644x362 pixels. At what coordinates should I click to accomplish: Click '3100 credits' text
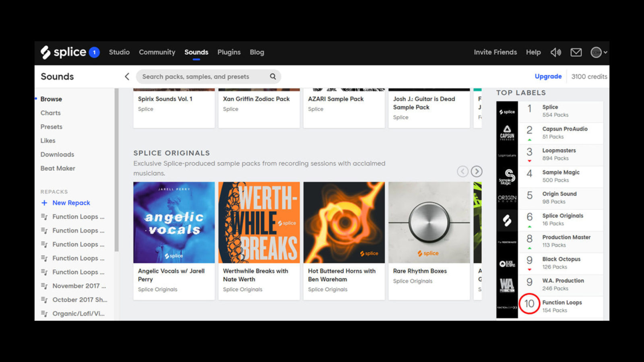pyautogui.click(x=589, y=76)
